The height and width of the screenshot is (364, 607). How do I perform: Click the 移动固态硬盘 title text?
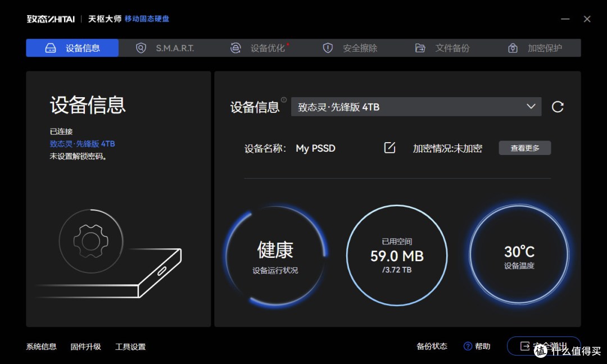pyautogui.click(x=147, y=19)
